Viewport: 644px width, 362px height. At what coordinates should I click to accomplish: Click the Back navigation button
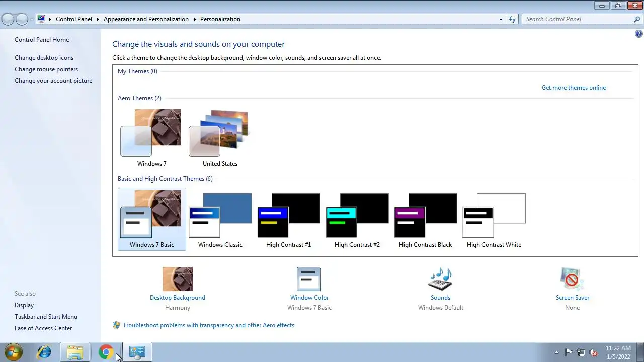pyautogui.click(x=8, y=19)
